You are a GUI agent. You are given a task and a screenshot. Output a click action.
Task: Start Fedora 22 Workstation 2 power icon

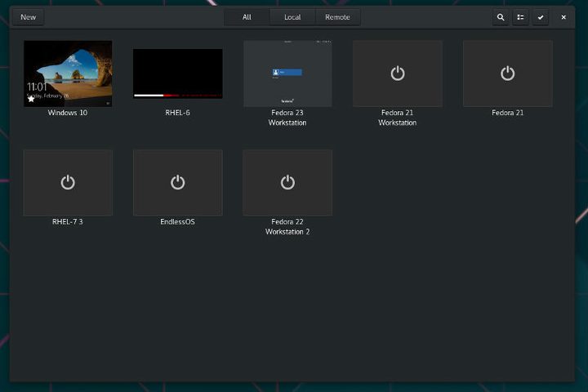[287, 182]
